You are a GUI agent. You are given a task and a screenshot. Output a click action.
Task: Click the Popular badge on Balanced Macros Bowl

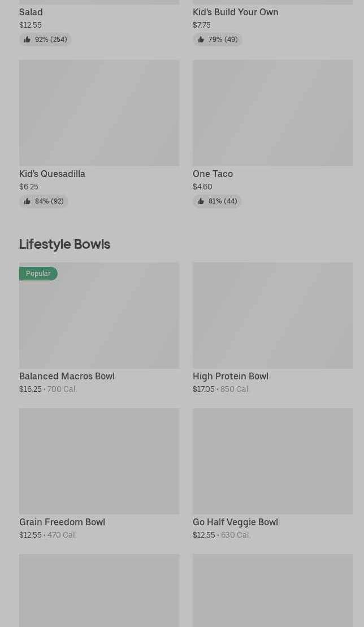point(38,274)
